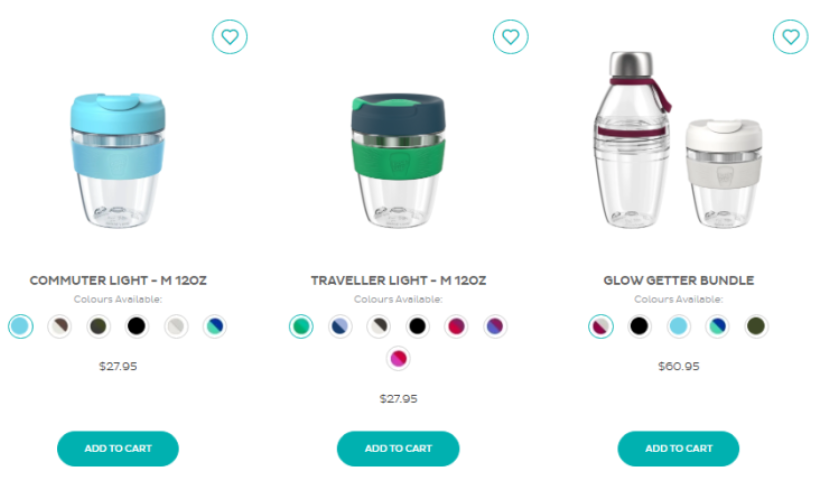Screen dimensions: 818x483
Task: Open the Glow Getter Bundle product title
Action: (x=679, y=281)
